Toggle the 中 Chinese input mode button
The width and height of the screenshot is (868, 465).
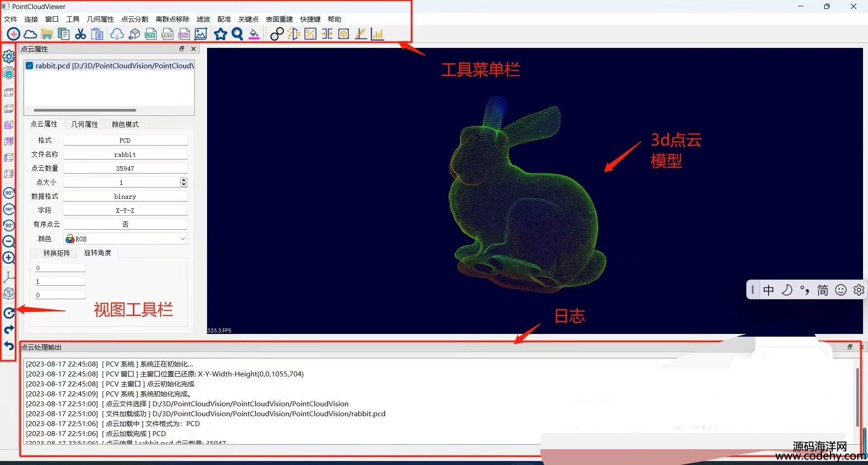(769, 290)
